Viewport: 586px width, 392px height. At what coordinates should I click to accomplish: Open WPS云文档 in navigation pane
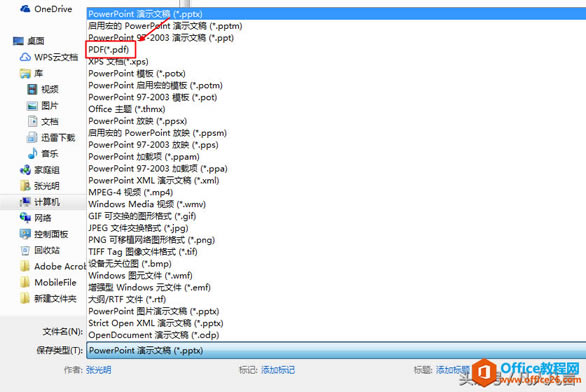point(56,57)
